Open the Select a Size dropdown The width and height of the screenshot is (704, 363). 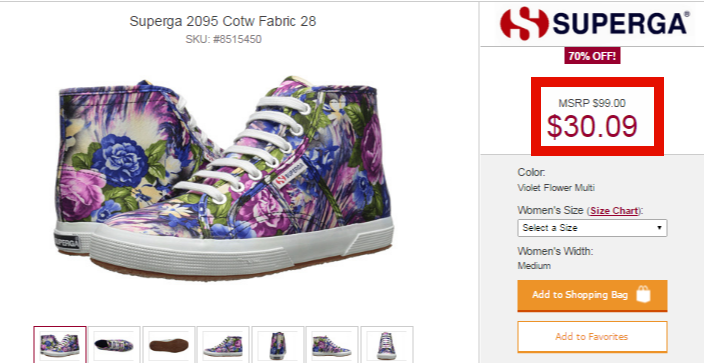point(592,228)
